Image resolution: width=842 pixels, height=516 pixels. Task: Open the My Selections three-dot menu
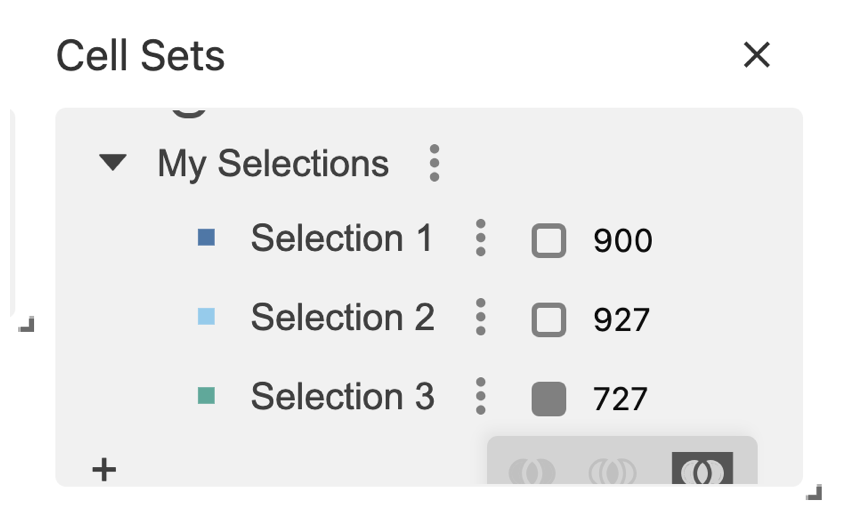(433, 162)
